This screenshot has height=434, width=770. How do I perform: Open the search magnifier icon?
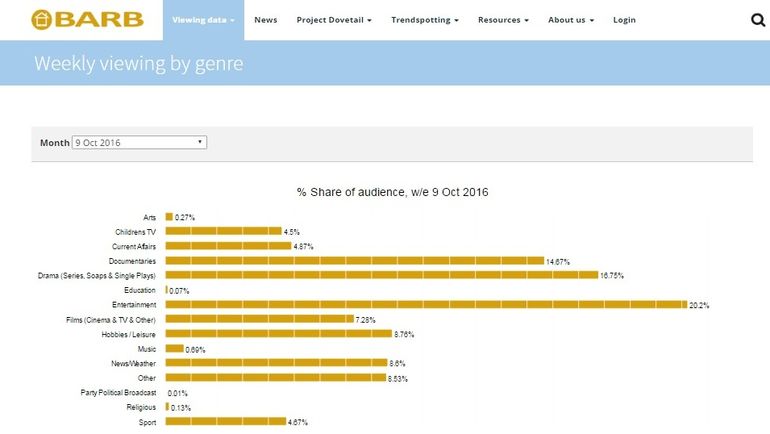point(757,20)
